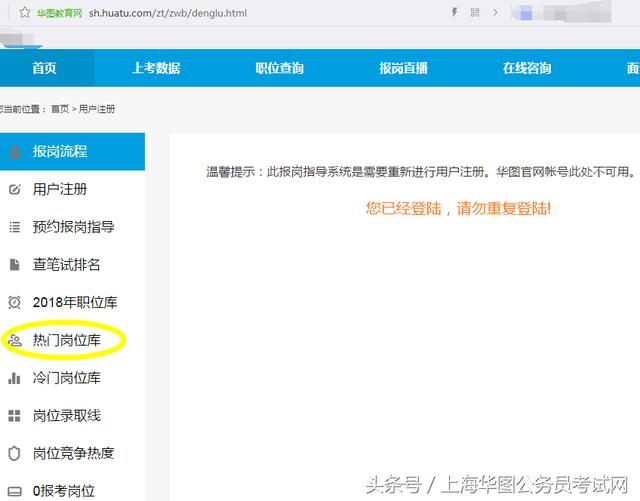The width and height of the screenshot is (640, 501).
Task: Click the document icon beside 查笔试排名
Action: (x=15, y=265)
